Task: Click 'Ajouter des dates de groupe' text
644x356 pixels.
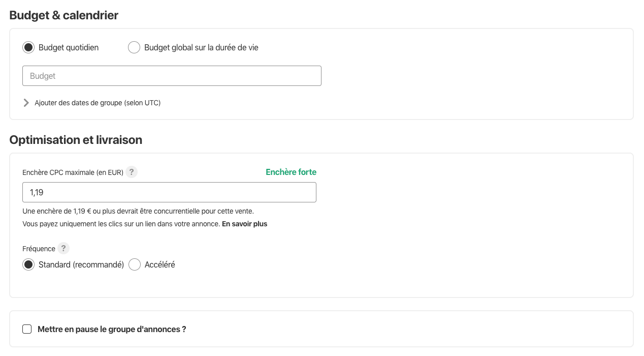Action: coord(98,103)
